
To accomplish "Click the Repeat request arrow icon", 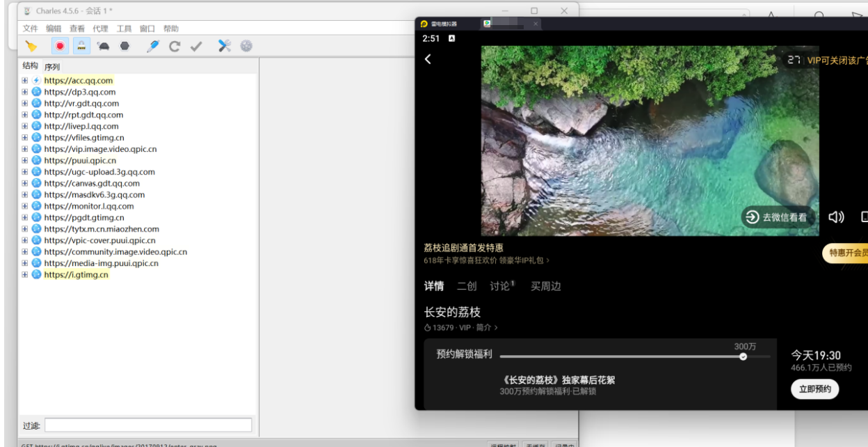I will pyautogui.click(x=175, y=46).
